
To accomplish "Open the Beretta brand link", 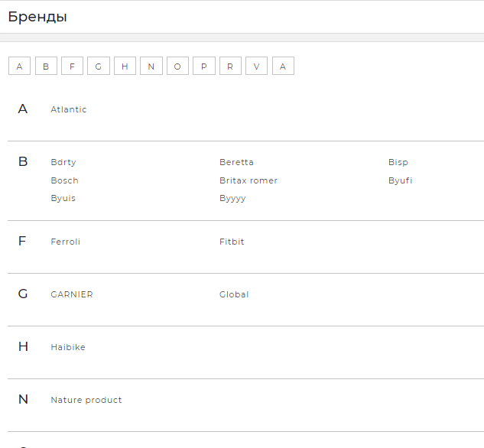I will click(x=236, y=162).
